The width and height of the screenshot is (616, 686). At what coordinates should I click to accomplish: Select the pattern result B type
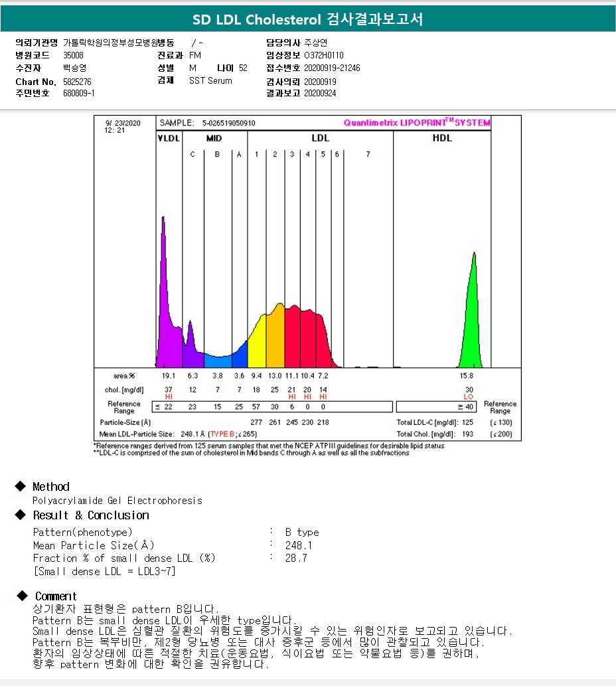point(302,533)
